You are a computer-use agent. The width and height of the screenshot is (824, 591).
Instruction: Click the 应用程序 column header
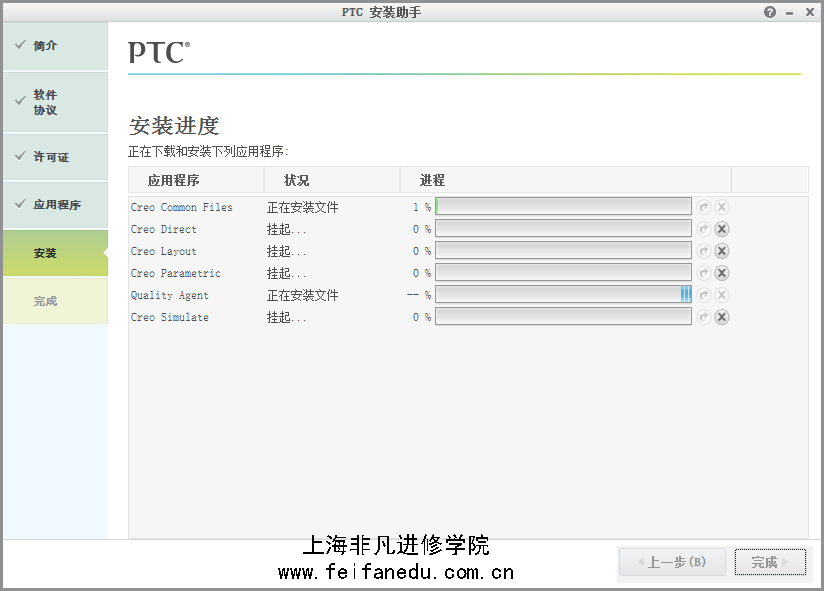click(x=195, y=180)
